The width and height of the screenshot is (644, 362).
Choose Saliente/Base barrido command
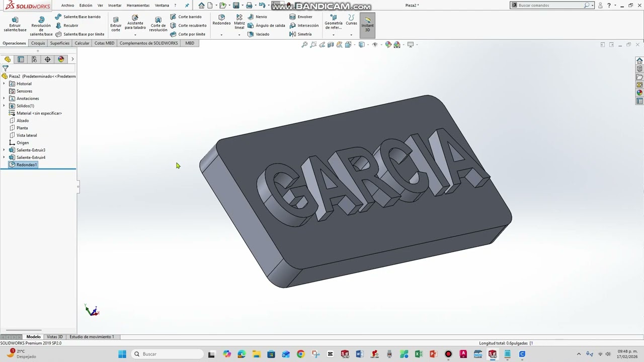78,17
